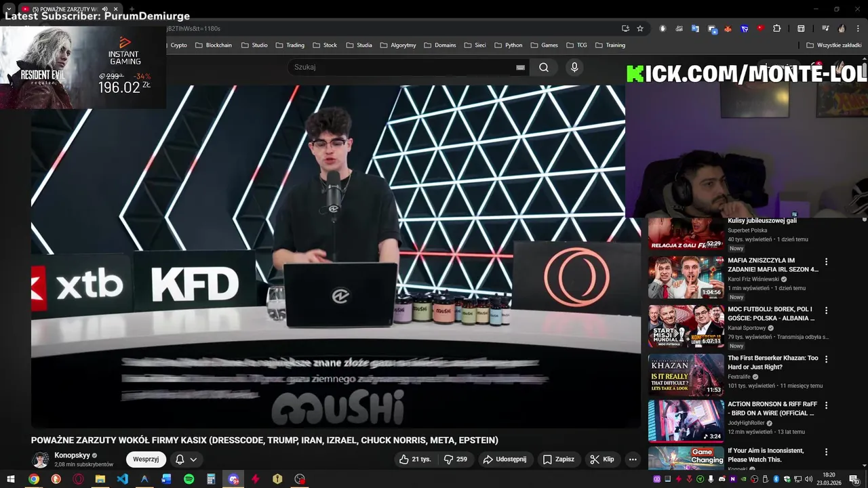
Task: Open the Domains bookmarks folder
Action: [440, 45]
